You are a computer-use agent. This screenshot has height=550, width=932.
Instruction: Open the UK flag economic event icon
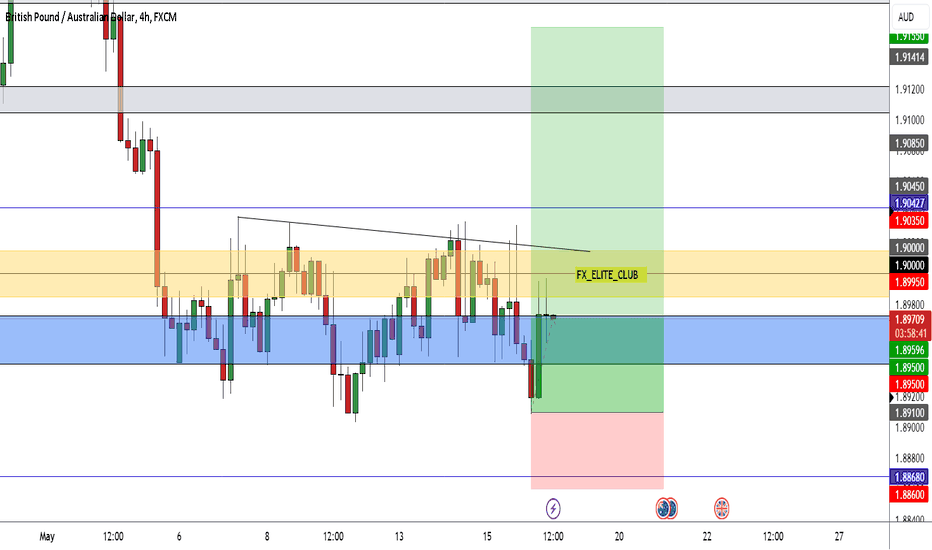pyautogui.click(x=721, y=508)
